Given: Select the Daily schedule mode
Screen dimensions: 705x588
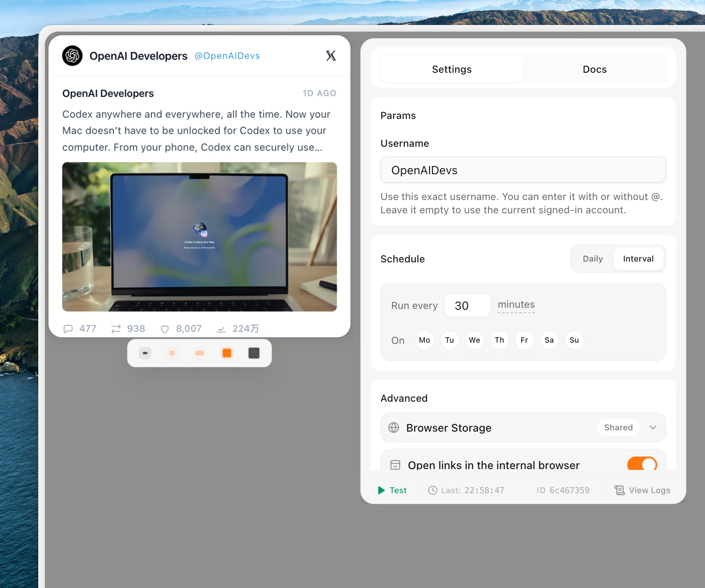Looking at the screenshot, I should (x=593, y=259).
